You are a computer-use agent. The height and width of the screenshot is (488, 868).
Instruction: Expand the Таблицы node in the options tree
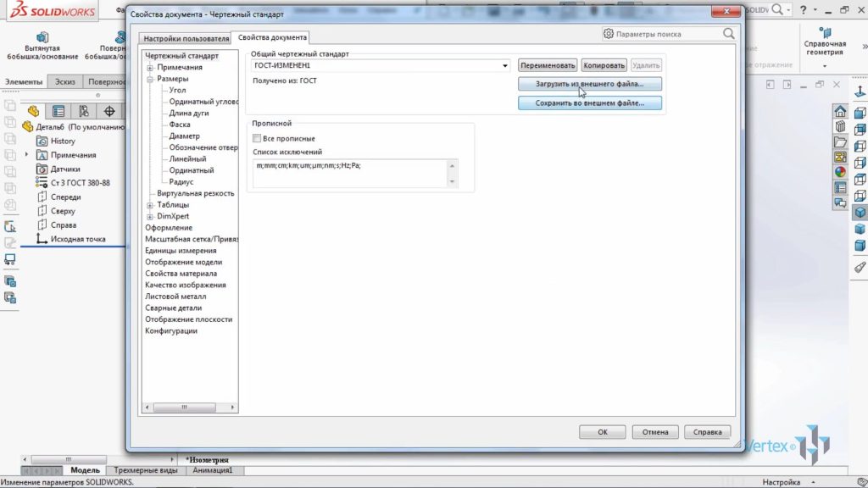[x=150, y=205]
